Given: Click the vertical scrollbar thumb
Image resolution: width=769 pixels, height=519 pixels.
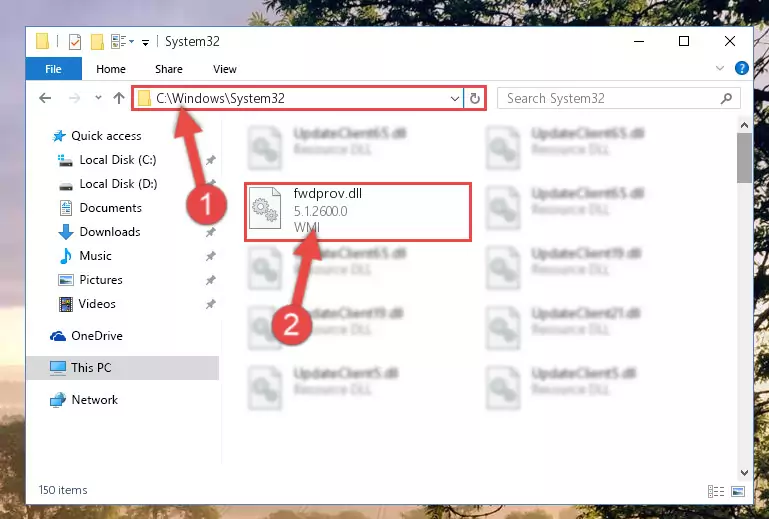Looking at the screenshot, I should (x=744, y=158).
